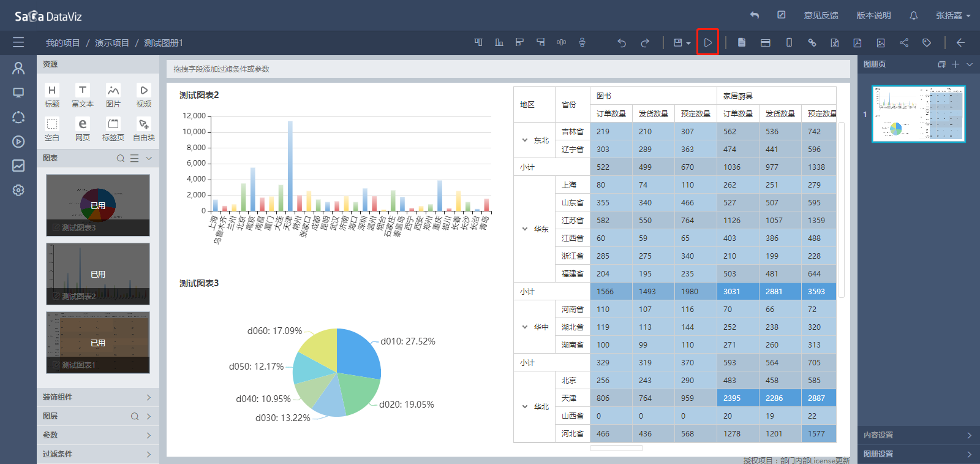Image resolution: width=980 pixels, height=464 pixels.
Task: Add a new album page with plus icon
Action: tap(956, 64)
